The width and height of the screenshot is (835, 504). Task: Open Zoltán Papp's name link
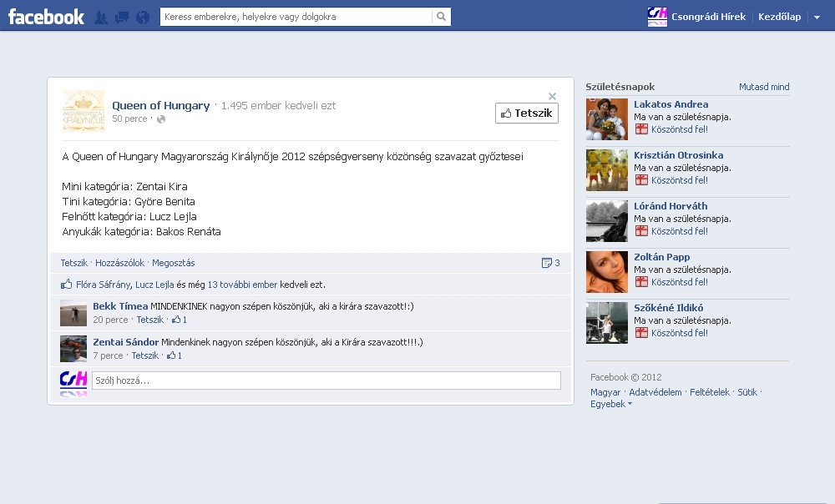(x=662, y=257)
